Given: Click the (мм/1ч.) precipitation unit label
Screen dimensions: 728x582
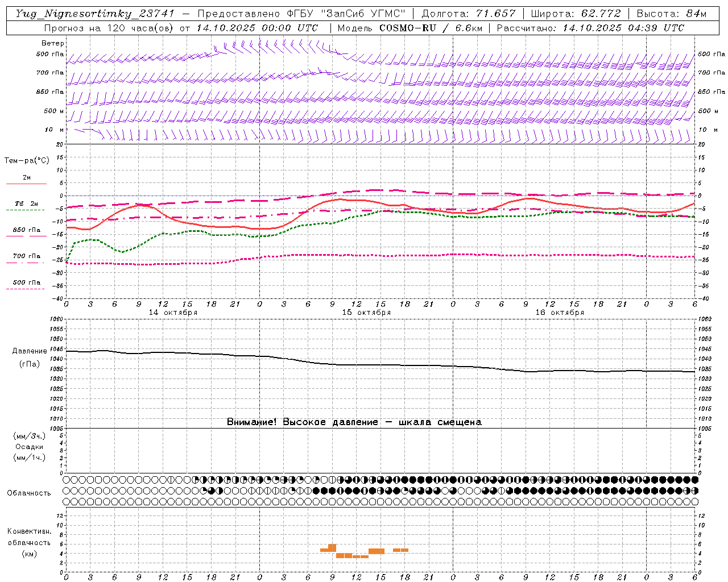Looking at the screenshot, I should 30,458.
